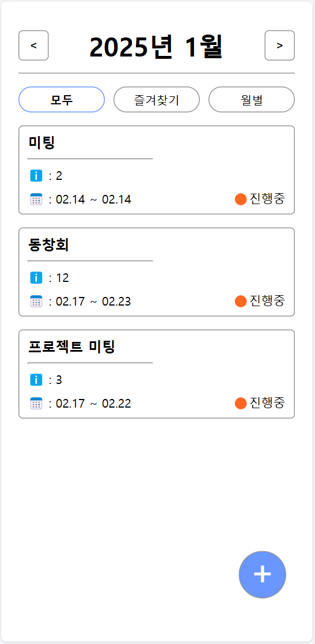Click the orange status dot in 미팅 card
315x644 pixels.
[241, 199]
